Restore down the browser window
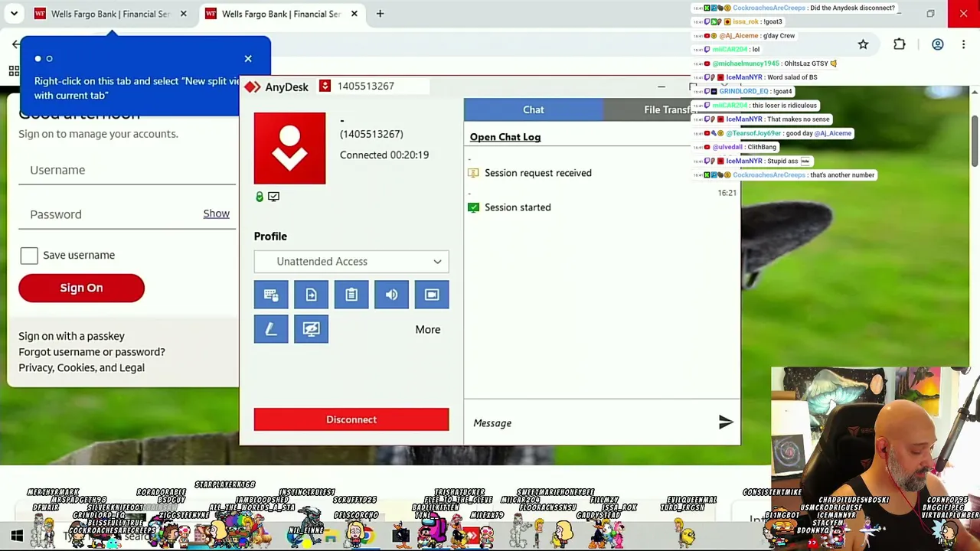The width and height of the screenshot is (980, 551). 930,14
